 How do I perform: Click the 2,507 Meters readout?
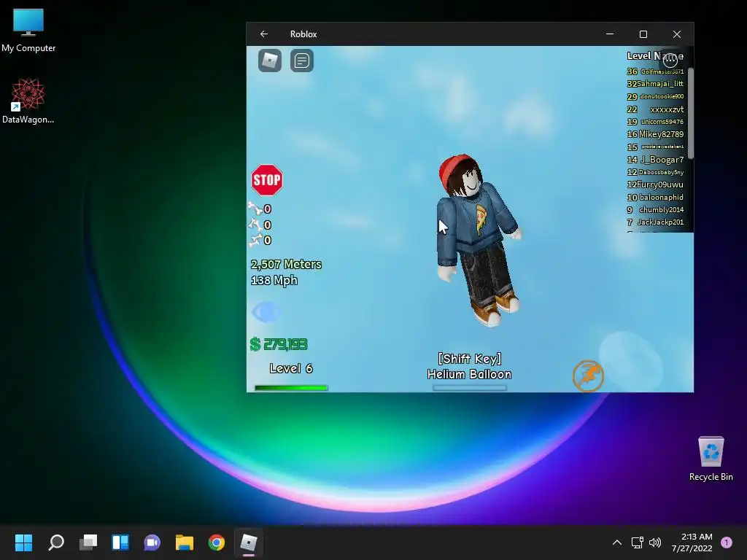point(286,264)
